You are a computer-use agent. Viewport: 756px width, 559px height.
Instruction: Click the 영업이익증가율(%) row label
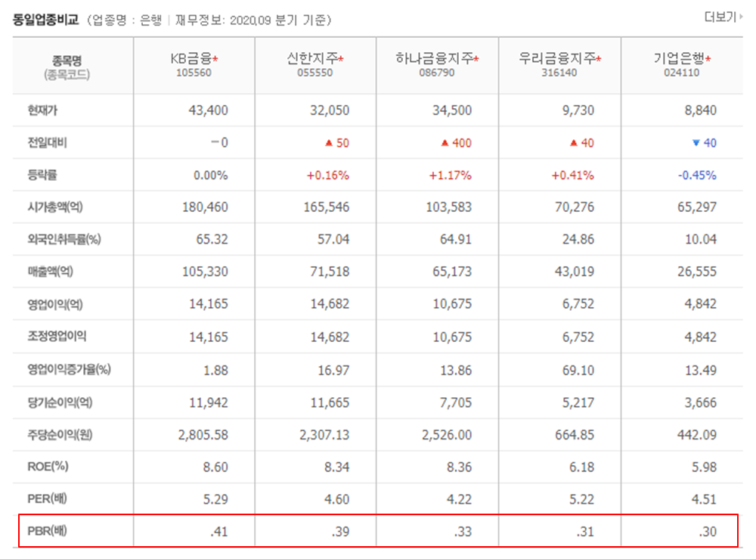click(69, 369)
